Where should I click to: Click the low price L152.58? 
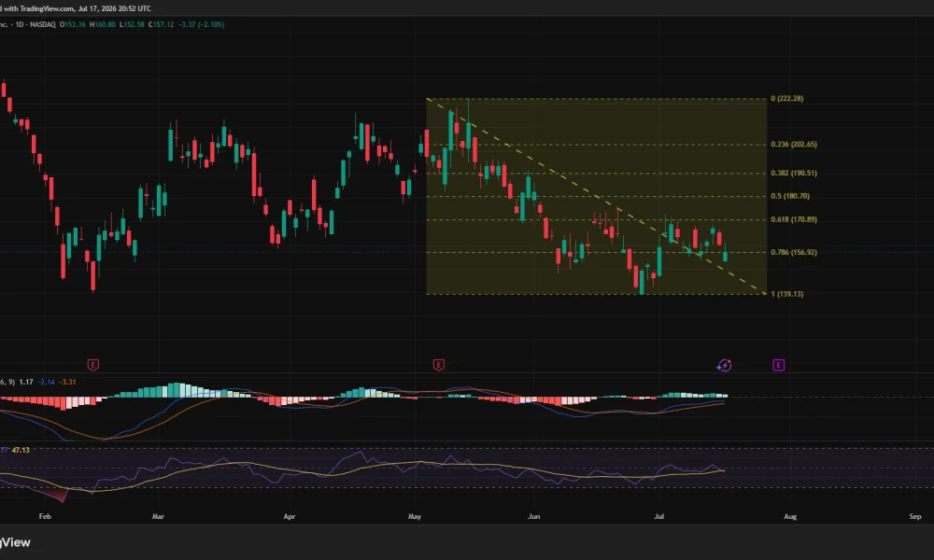click(x=132, y=24)
